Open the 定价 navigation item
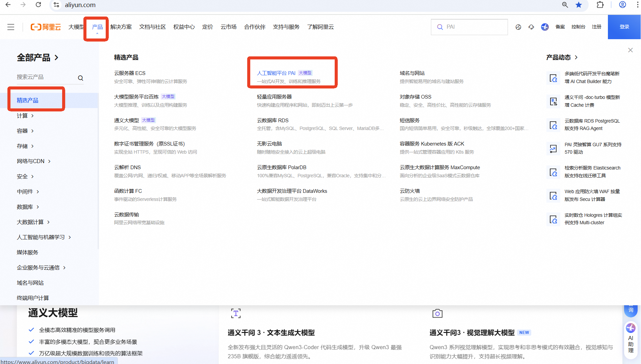 (x=208, y=27)
